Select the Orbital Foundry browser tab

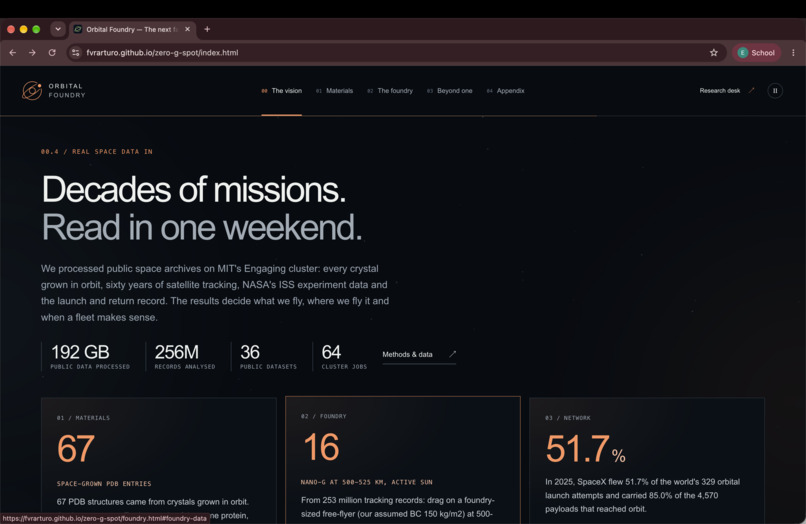coord(132,29)
